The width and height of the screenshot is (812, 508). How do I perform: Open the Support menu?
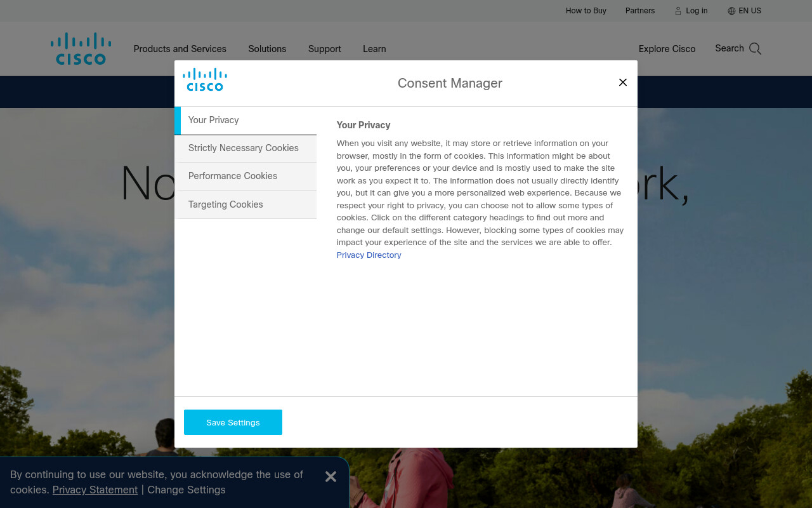click(325, 49)
